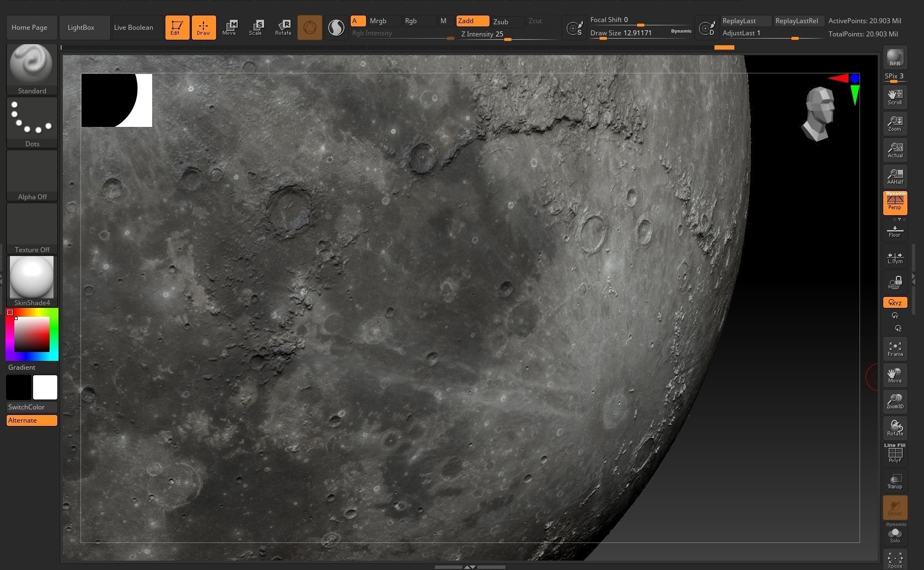Screen dimensions: 924x570
Task: Enable Sculptris Pro mode icon
Action: [x=336, y=28]
